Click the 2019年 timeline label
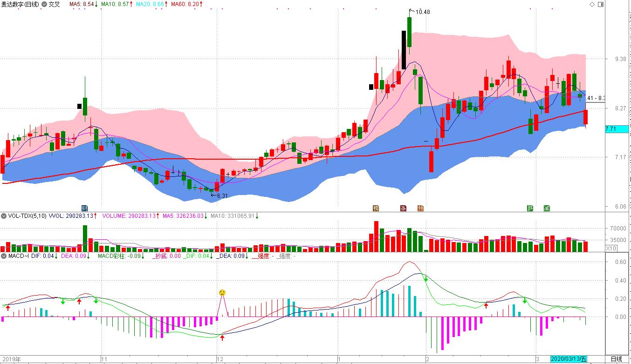631x364 pixels. pyautogui.click(x=12, y=359)
